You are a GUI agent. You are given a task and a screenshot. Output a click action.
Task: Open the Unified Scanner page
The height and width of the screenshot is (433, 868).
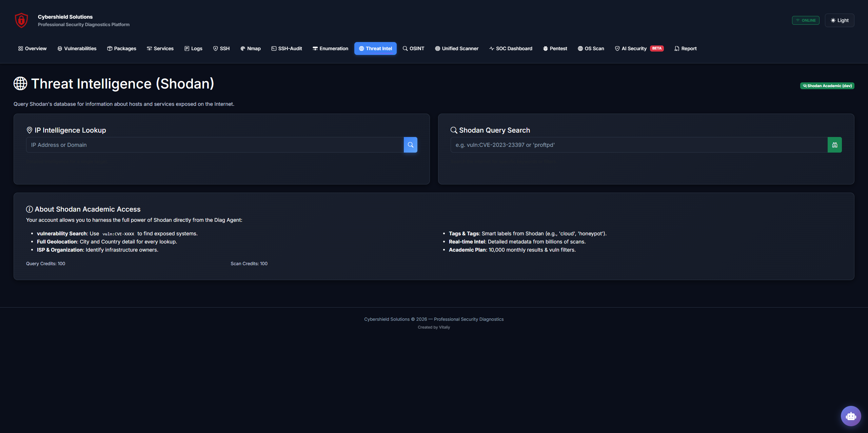[x=456, y=48]
